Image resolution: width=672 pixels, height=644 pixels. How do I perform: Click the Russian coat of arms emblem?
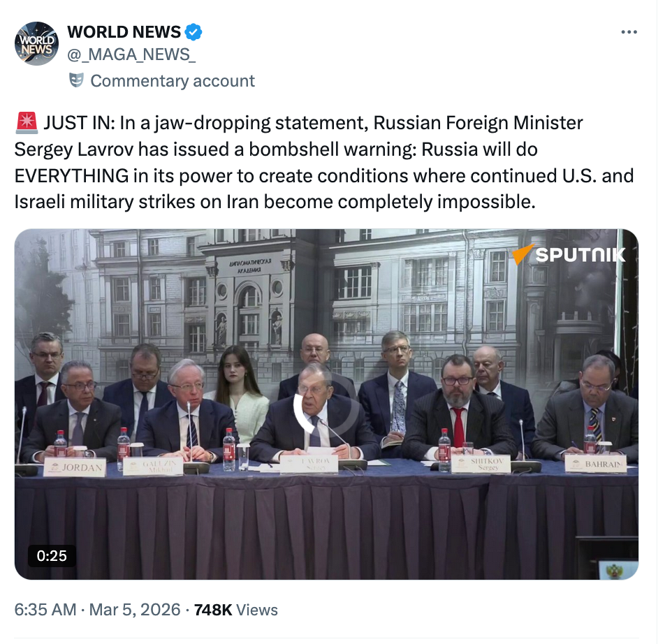pos(617,571)
